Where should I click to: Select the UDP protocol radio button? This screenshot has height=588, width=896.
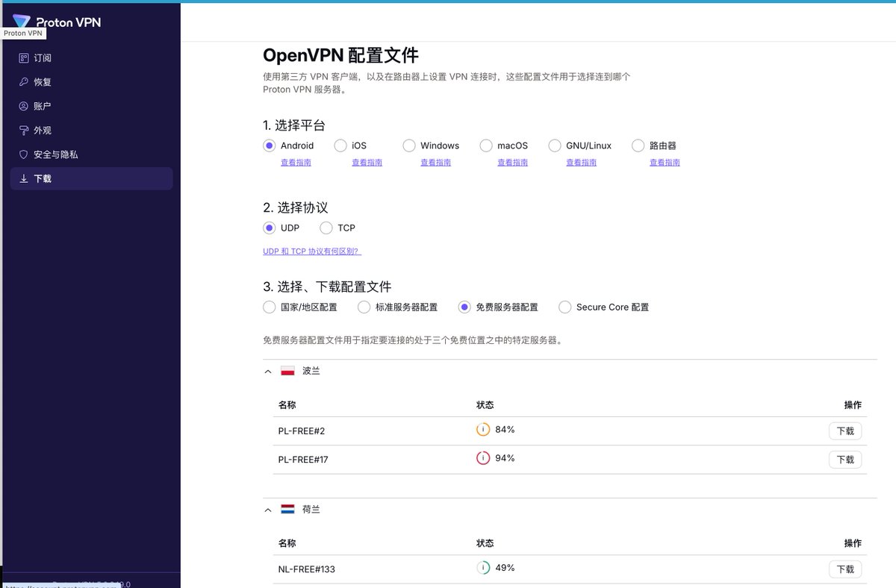270,228
